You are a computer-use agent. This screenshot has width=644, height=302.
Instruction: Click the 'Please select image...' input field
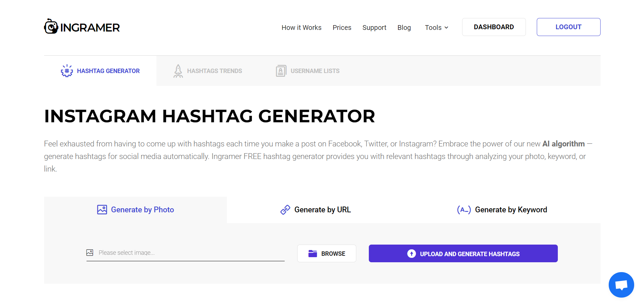pos(186,253)
